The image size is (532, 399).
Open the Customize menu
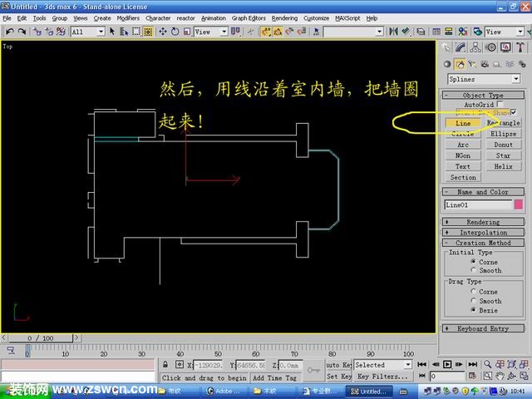(x=316, y=18)
